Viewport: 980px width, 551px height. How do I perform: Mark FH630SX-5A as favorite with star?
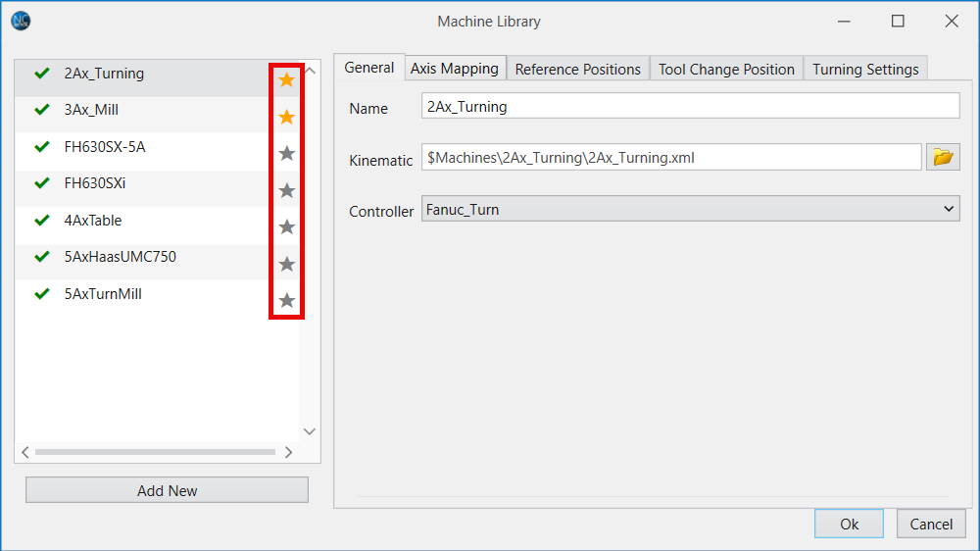(x=286, y=153)
